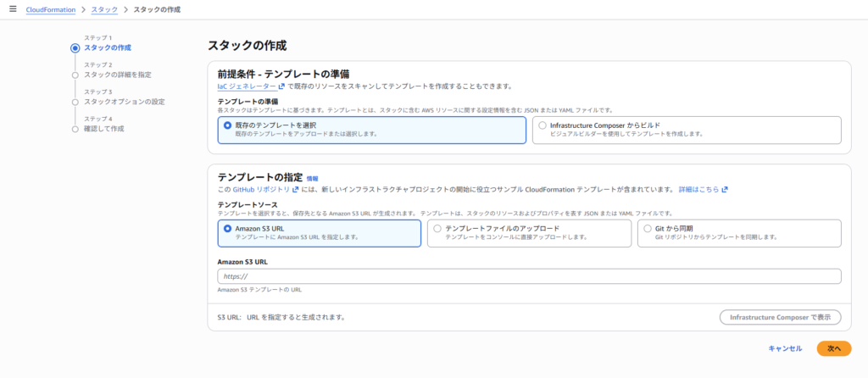Select Infrastructure Composer からビルド option
The image size is (868, 378).
[542, 125]
